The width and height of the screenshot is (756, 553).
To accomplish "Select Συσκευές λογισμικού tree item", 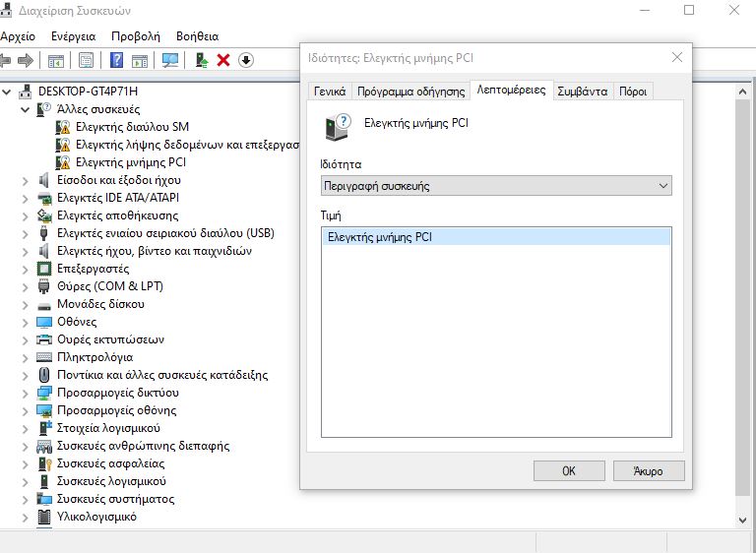I will 111,481.
